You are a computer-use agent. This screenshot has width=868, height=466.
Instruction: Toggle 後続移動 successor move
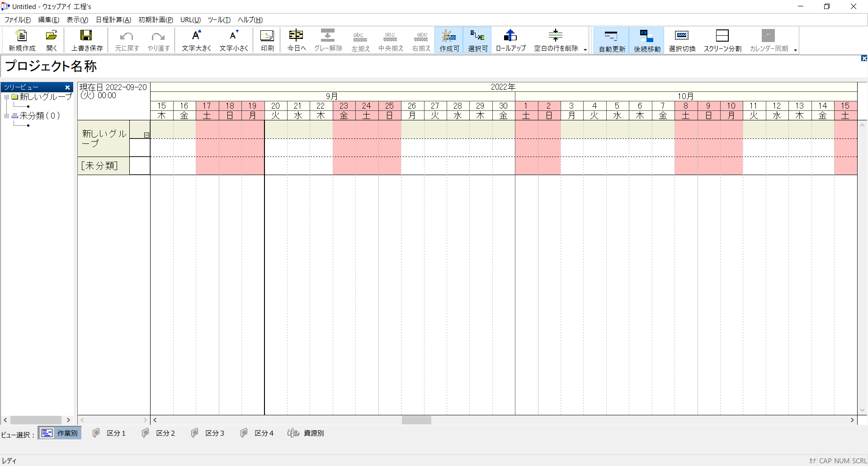(647, 40)
